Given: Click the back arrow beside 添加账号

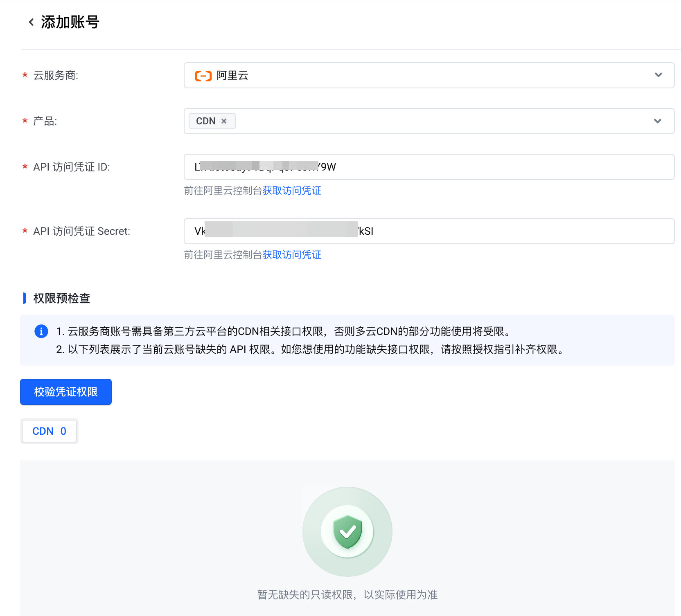Looking at the screenshot, I should click(x=31, y=22).
